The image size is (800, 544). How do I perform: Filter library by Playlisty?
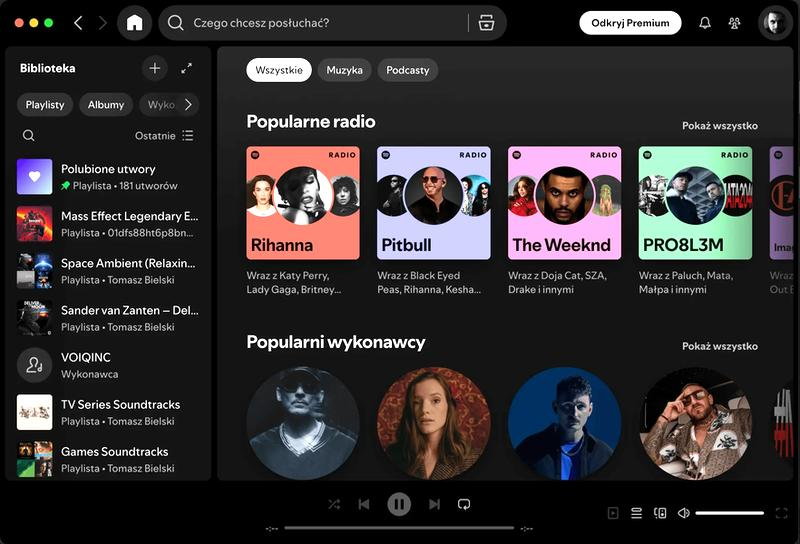tap(45, 105)
